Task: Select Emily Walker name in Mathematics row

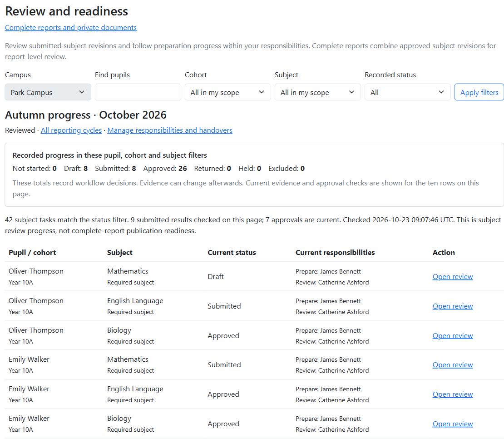Action: [29, 359]
